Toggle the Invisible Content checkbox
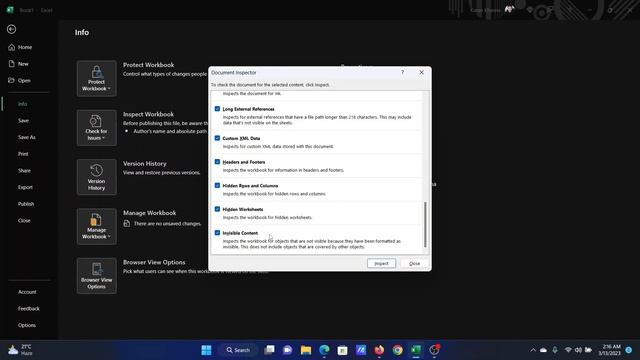This screenshot has height=360, width=640. pos(217,233)
